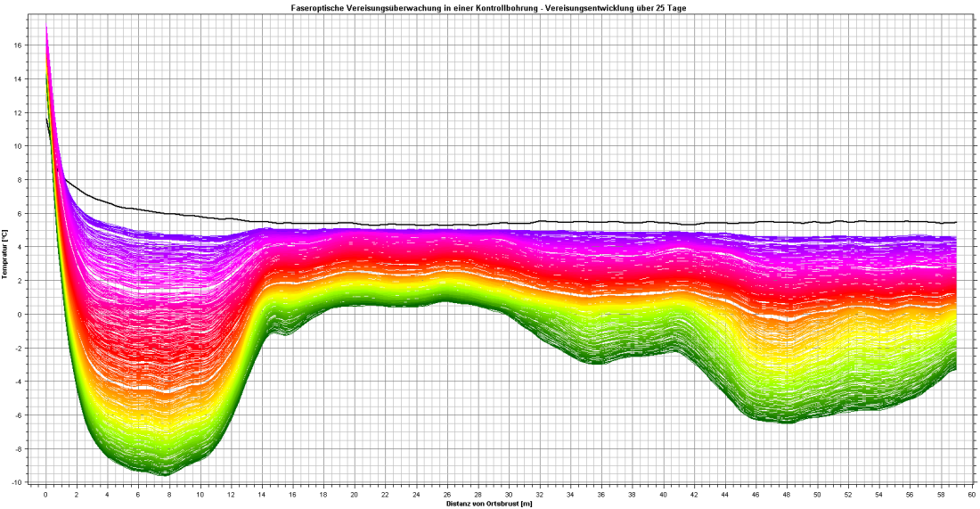Screen dimensions: 980x509
Task: Click the y-axis tick label '12'
Action: click(20, 113)
